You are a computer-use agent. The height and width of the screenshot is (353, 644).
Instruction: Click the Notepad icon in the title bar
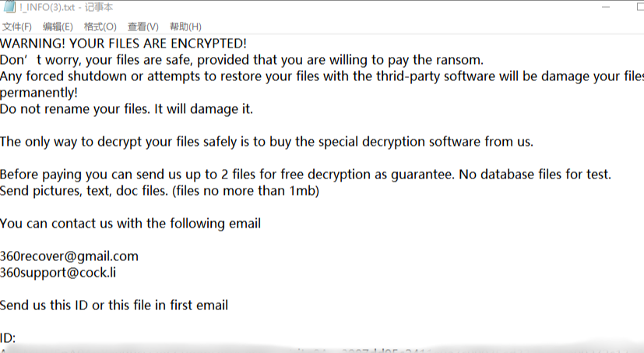[x=9, y=7]
